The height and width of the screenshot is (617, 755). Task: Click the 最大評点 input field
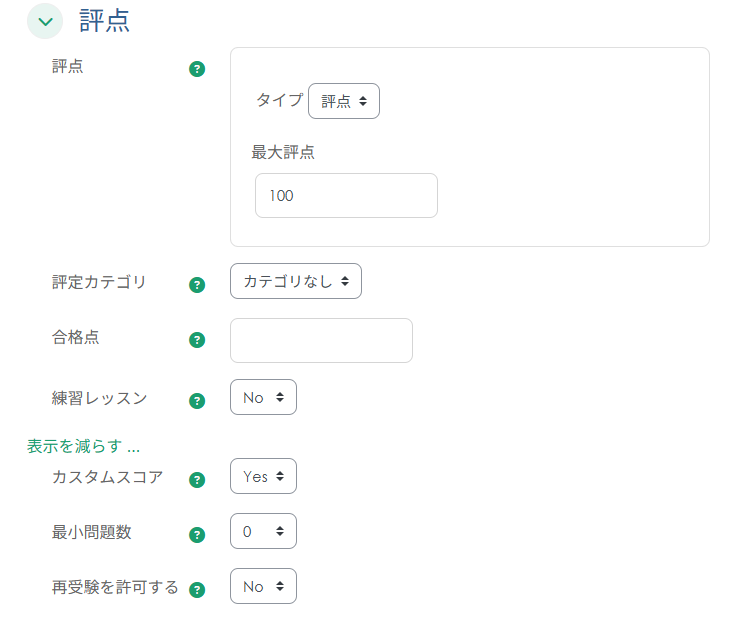[x=346, y=196]
